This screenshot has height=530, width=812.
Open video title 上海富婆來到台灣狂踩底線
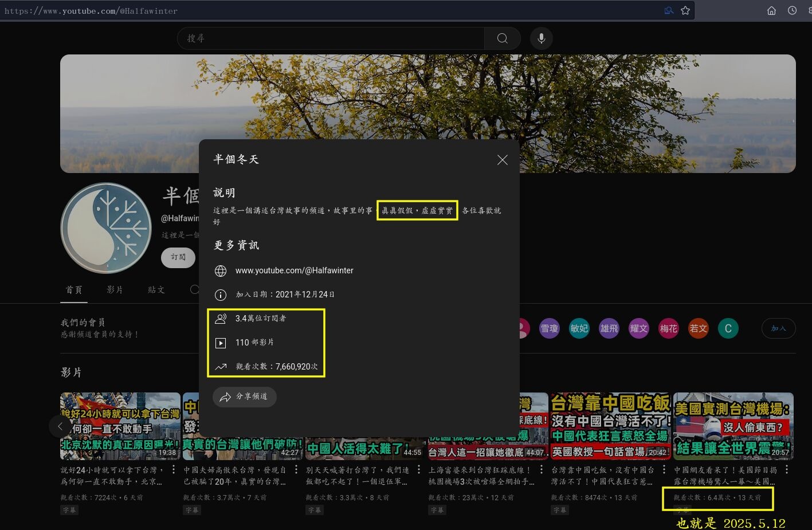(x=481, y=476)
